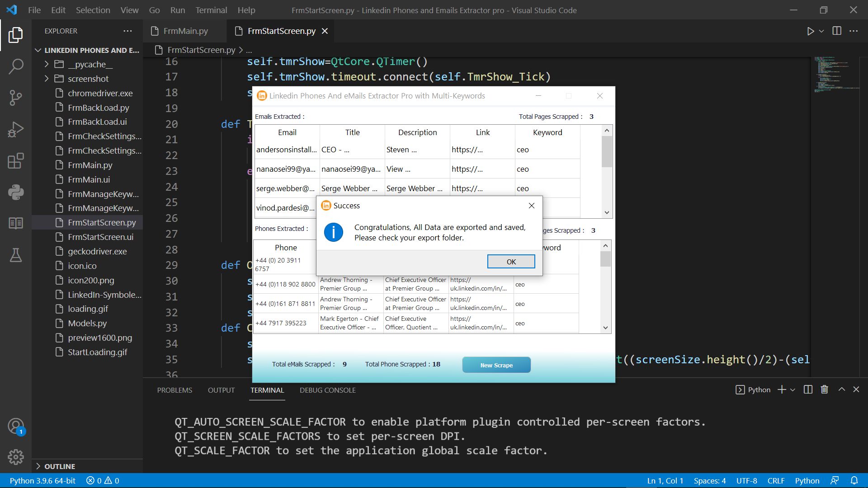868x488 pixels.
Task: Click the UTF-8 encoding selector
Action: coord(746,480)
